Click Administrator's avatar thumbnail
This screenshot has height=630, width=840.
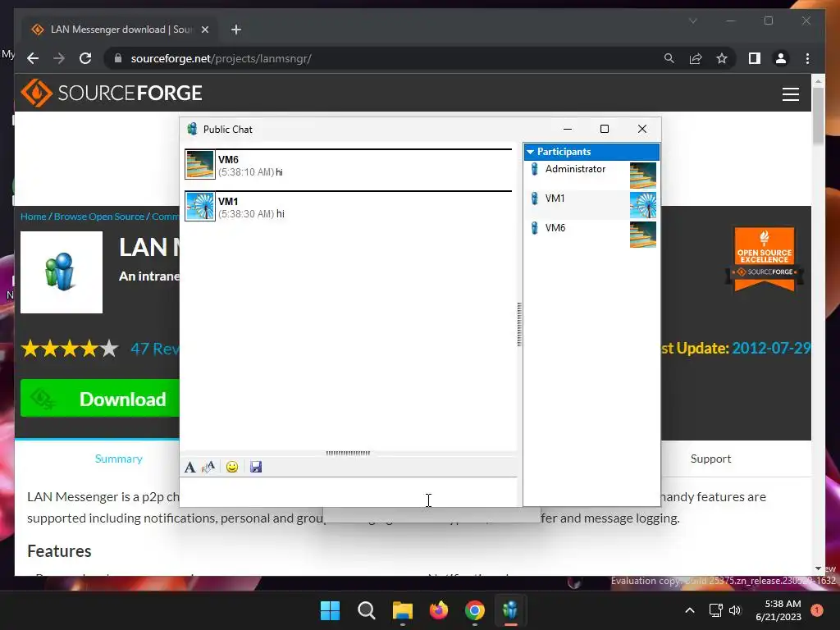[x=643, y=176]
